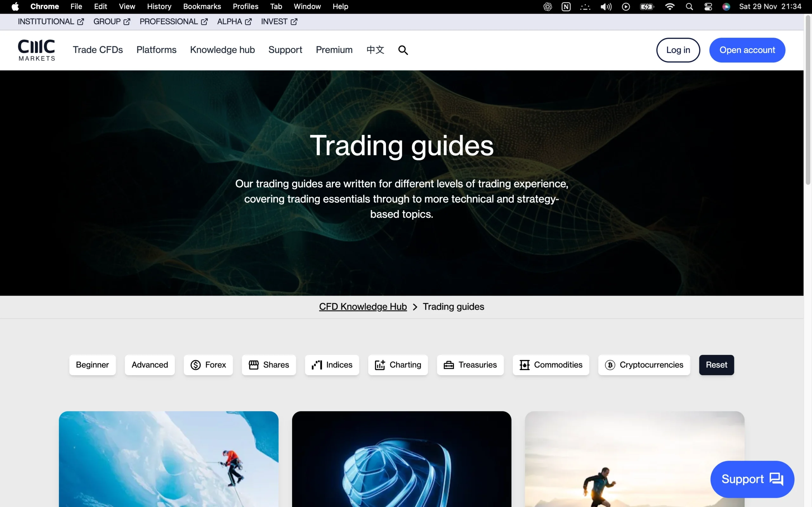Adjust system volume from the menu bar
The width and height of the screenshot is (812, 507).
pos(605,6)
